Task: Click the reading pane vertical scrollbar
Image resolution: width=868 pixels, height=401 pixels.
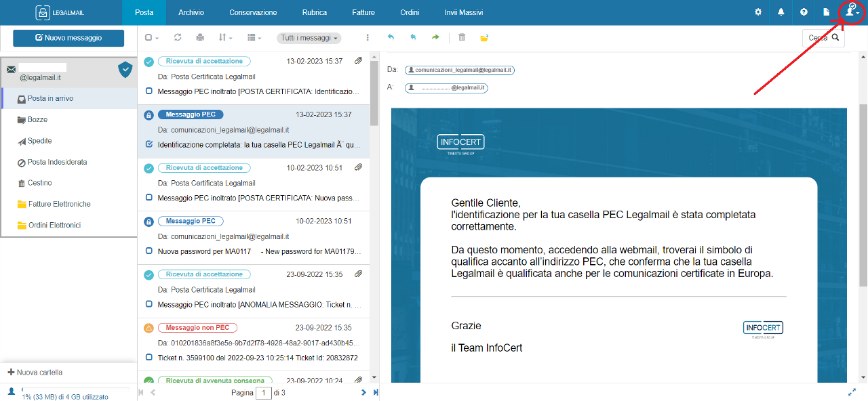Action: pos(863,196)
